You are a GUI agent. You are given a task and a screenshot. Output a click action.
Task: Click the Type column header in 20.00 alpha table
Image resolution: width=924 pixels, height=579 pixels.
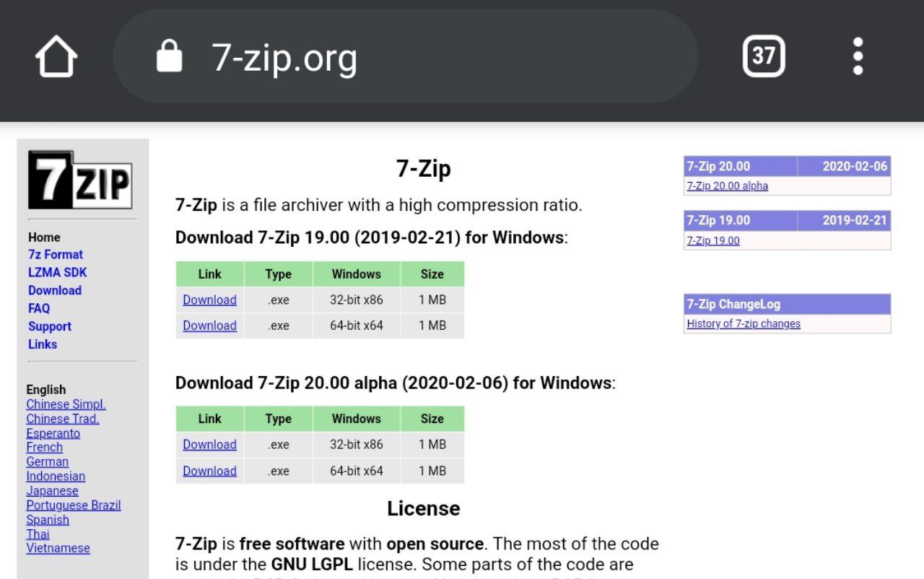coord(279,419)
